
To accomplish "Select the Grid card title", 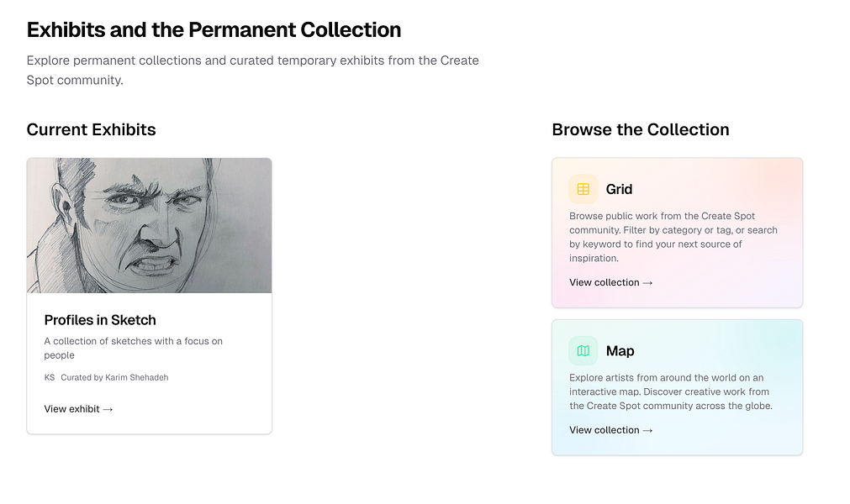I will [x=619, y=189].
